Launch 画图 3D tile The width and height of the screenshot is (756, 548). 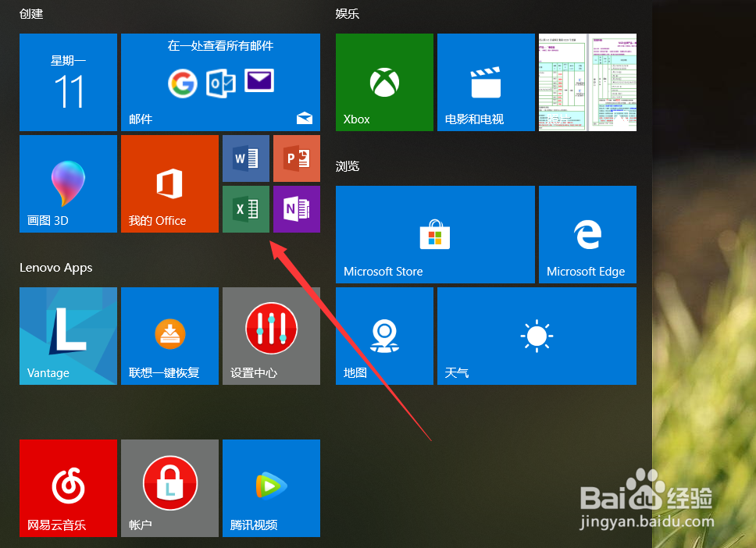(x=68, y=183)
